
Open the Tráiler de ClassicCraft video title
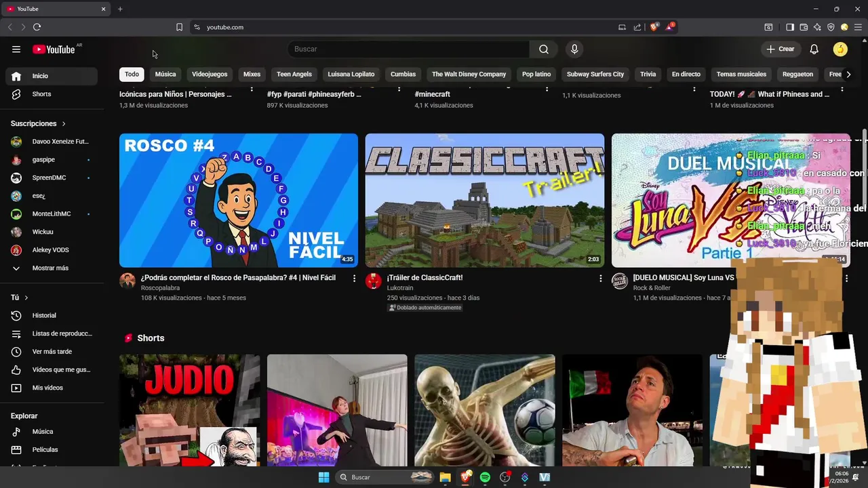tap(425, 278)
